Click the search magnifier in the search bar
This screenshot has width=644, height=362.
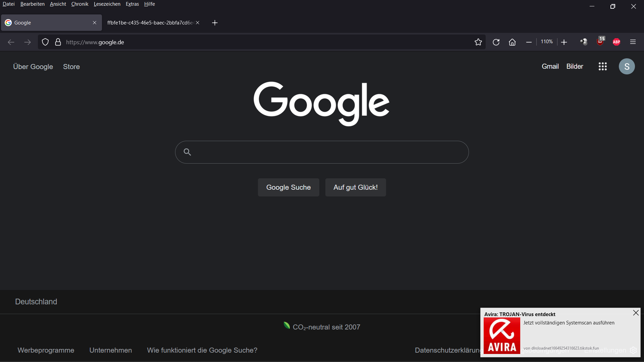187,152
